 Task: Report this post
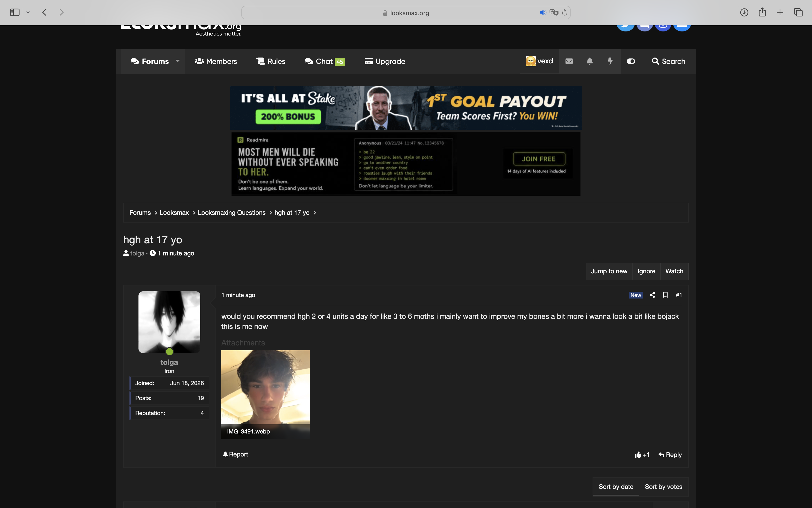click(235, 454)
